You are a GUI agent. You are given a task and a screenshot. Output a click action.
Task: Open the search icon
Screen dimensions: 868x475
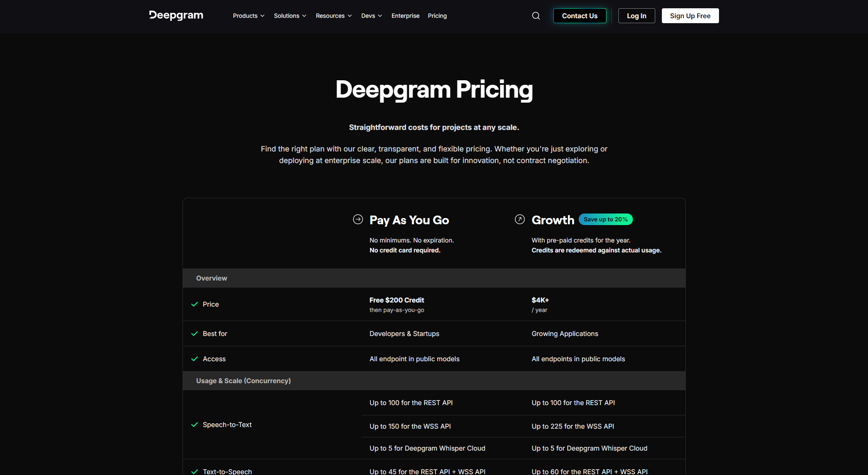coord(536,15)
